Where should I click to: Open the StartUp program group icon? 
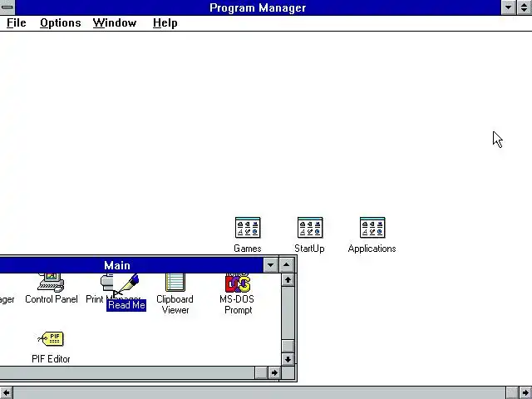coord(310,228)
